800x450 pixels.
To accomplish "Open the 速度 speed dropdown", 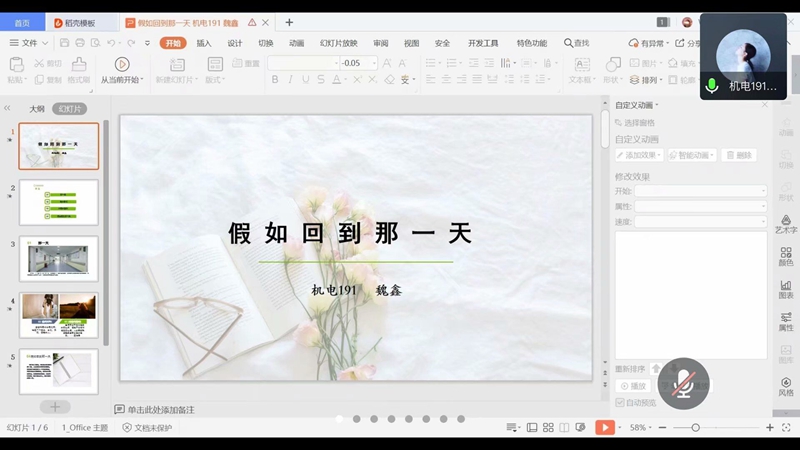I will click(x=700, y=221).
